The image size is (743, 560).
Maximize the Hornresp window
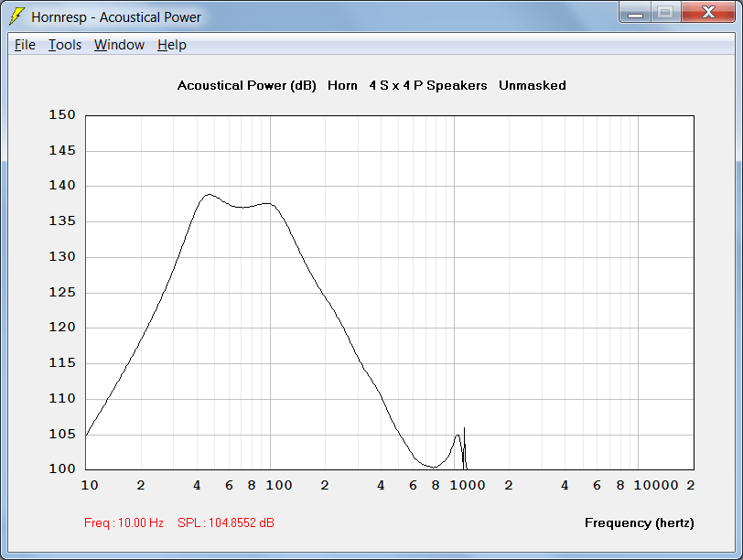coord(665,13)
